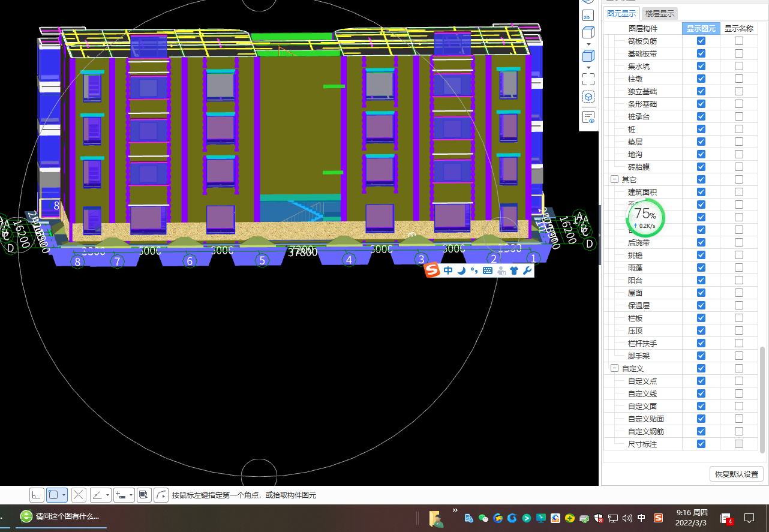
Task: Click the orthogonal L-shaped snap icon
Action: 37,495
